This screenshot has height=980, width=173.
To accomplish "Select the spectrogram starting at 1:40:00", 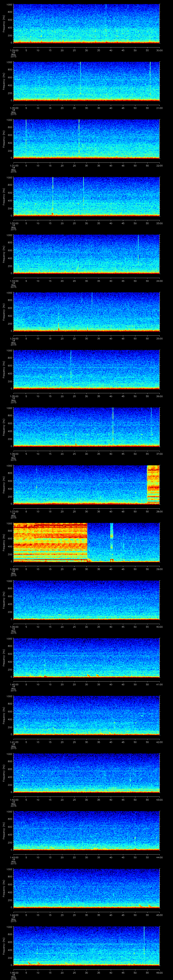I will coord(86,658).
